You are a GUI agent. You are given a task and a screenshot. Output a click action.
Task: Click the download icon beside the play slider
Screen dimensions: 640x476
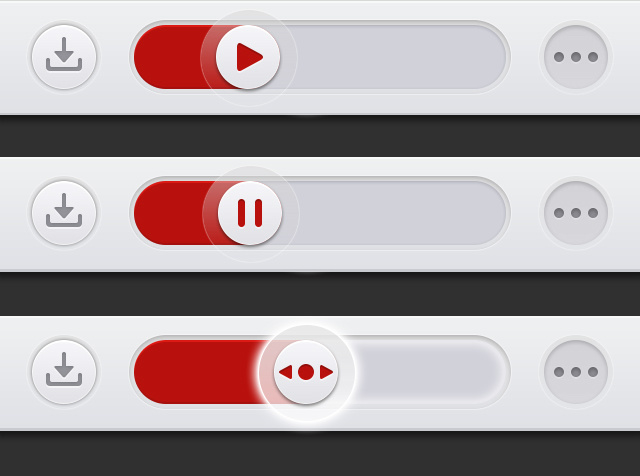(x=64, y=57)
